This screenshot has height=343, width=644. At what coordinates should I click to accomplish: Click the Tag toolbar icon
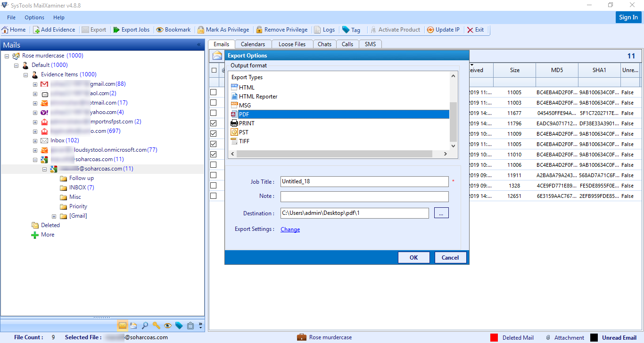point(351,30)
